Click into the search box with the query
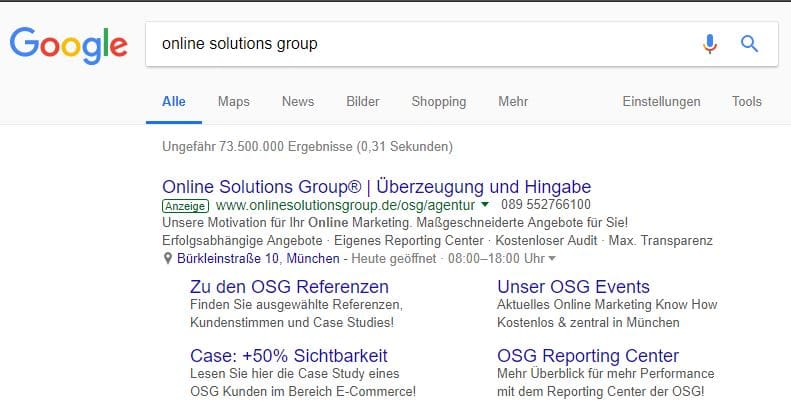This screenshot has width=791, height=419. [x=424, y=44]
